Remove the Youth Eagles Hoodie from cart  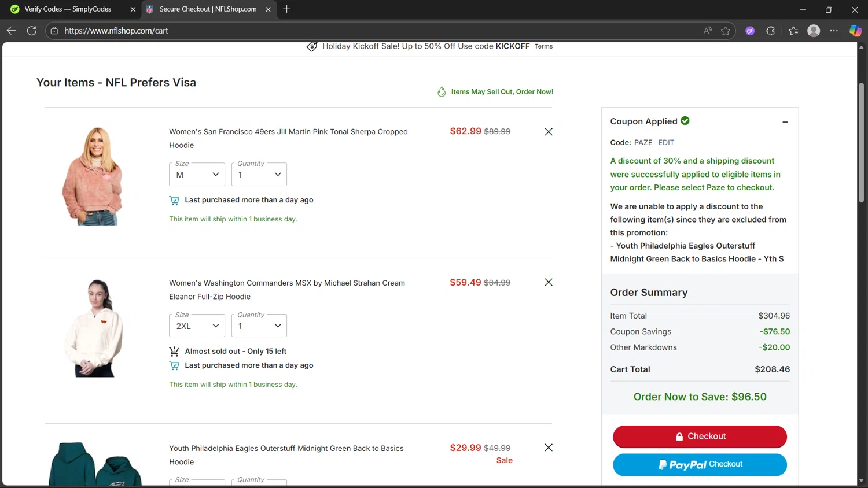click(549, 448)
